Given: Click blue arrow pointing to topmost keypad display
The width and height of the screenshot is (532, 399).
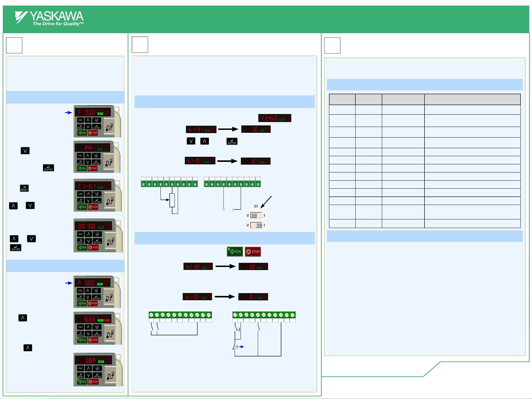Looking at the screenshot, I should click(68, 112).
